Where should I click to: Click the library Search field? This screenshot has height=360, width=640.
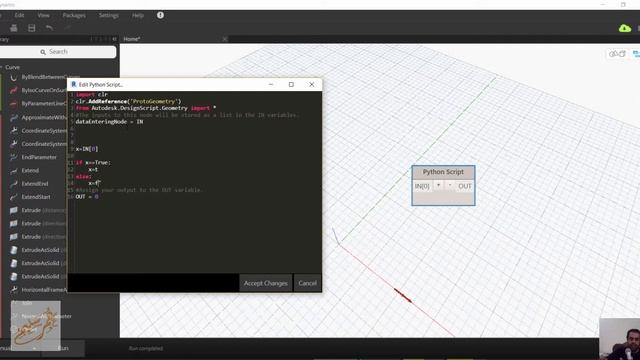(x=57, y=52)
